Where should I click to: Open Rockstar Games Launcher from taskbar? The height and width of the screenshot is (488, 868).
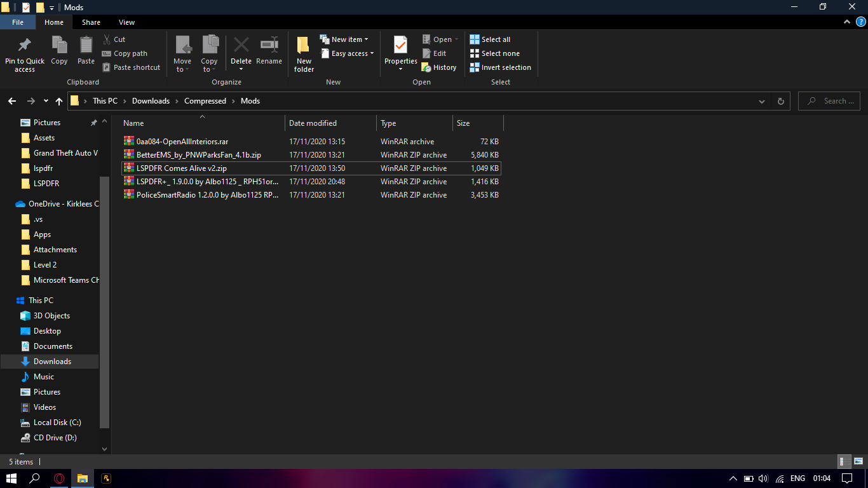tap(106, 478)
